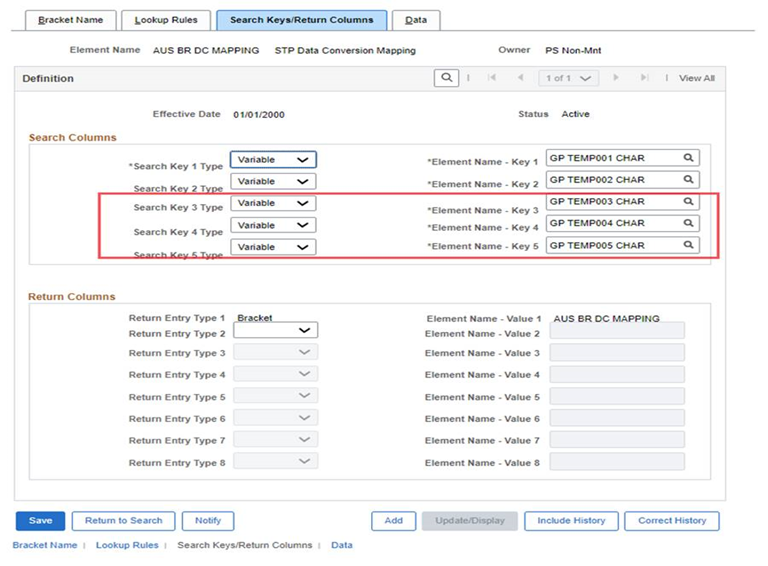Follow the Lookup Rules bottom link
This screenshot has height=566, width=768.
(127, 545)
